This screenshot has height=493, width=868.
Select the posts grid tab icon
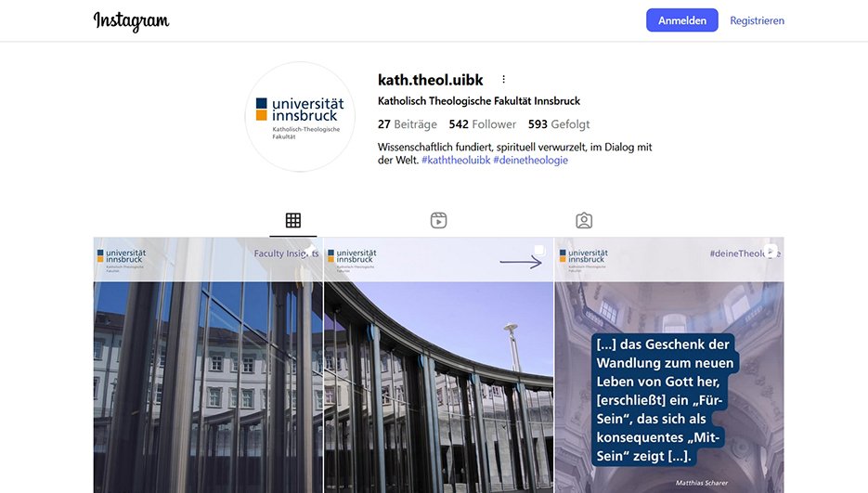(x=292, y=220)
